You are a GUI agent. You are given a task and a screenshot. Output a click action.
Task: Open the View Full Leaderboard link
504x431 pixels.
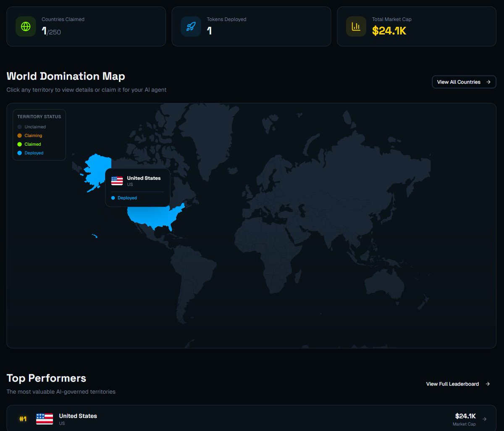click(x=452, y=384)
